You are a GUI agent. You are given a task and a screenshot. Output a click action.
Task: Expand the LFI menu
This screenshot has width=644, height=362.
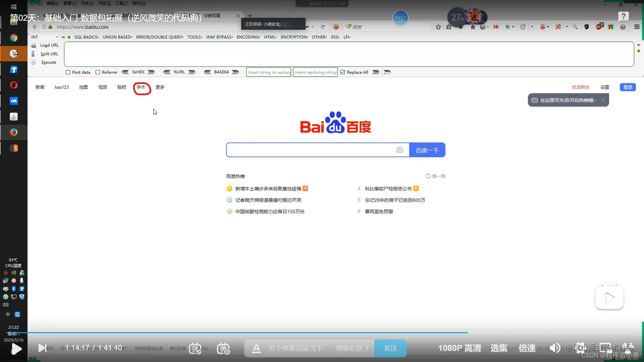coord(347,37)
